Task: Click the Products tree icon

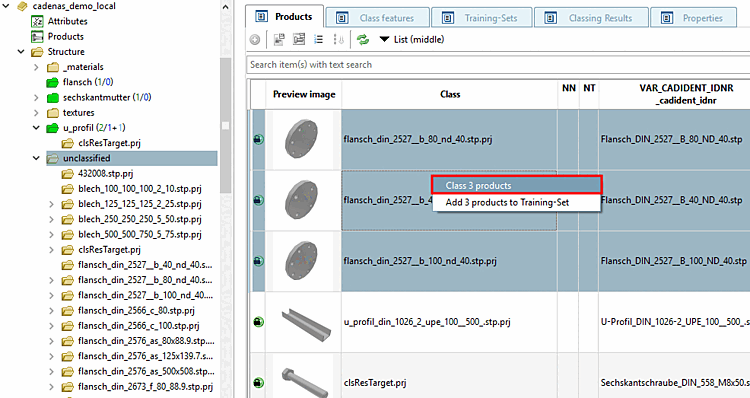Action: click(x=37, y=36)
